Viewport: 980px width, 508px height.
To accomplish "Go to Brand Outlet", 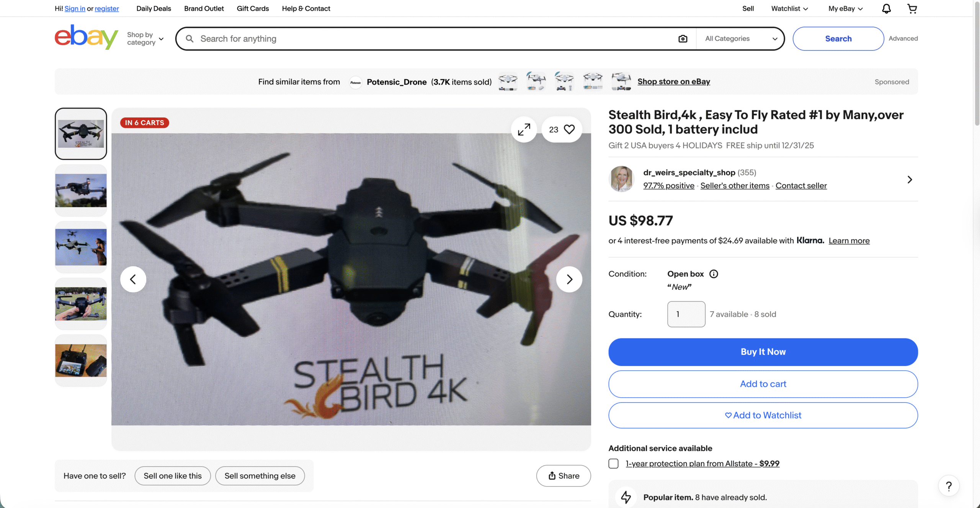I will (204, 8).
